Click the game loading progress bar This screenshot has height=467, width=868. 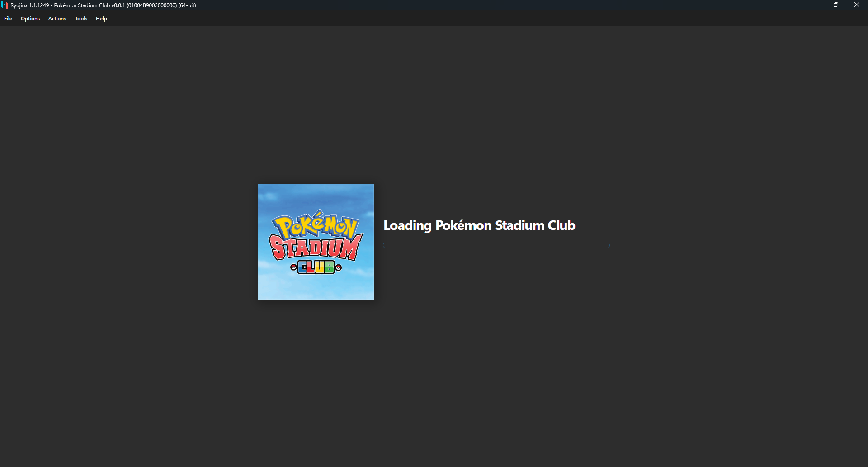tap(496, 245)
